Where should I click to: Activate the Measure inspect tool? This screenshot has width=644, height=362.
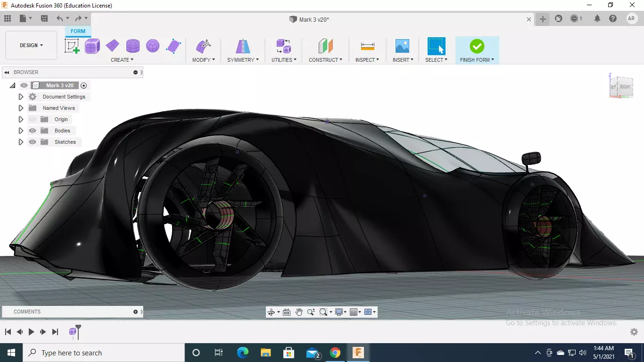(x=367, y=46)
